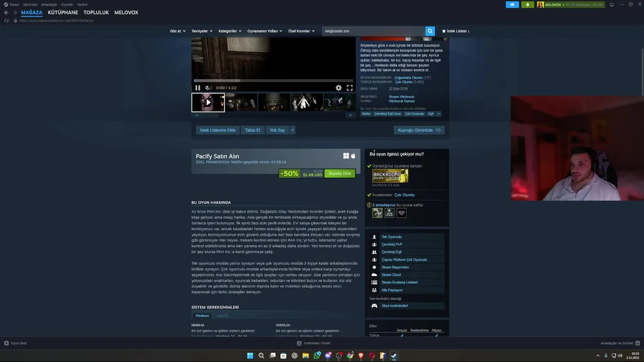
Task: Switch to Windows requirements tab
Action: [202, 316]
